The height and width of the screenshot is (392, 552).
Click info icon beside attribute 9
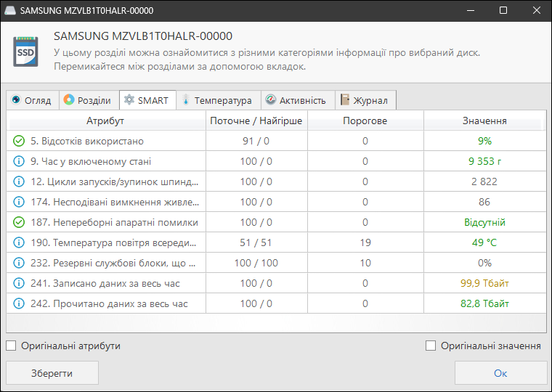tap(19, 161)
